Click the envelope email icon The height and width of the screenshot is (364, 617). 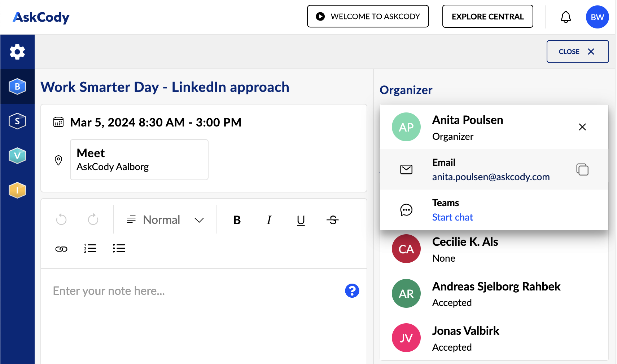pos(406,169)
